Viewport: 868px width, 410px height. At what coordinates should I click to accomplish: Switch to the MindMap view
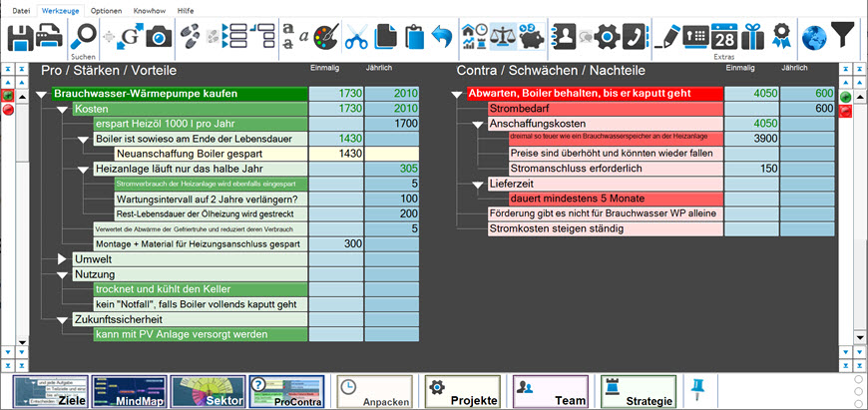pyautogui.click(x=130, y=392)
